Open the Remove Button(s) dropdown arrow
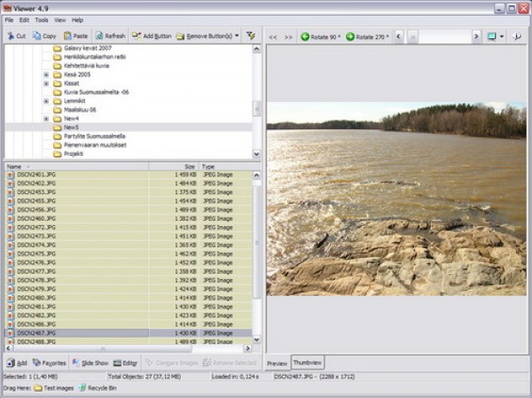This screenshot has width=532, height=398. pos(237,36)
